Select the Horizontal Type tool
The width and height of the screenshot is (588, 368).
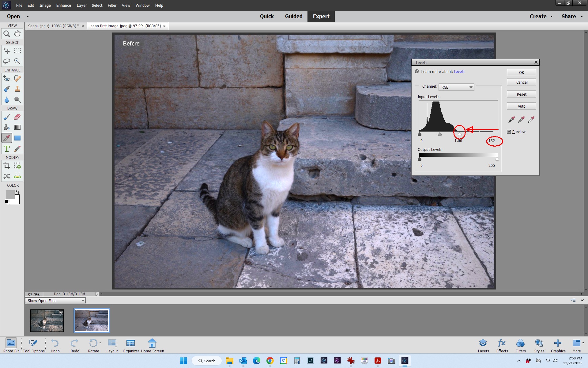(x=6, y=149)
